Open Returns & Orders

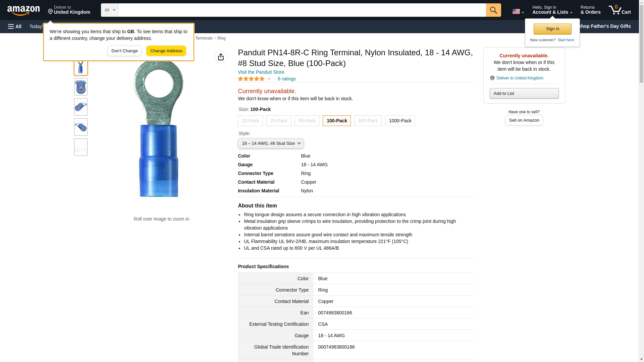pos(590,10)
